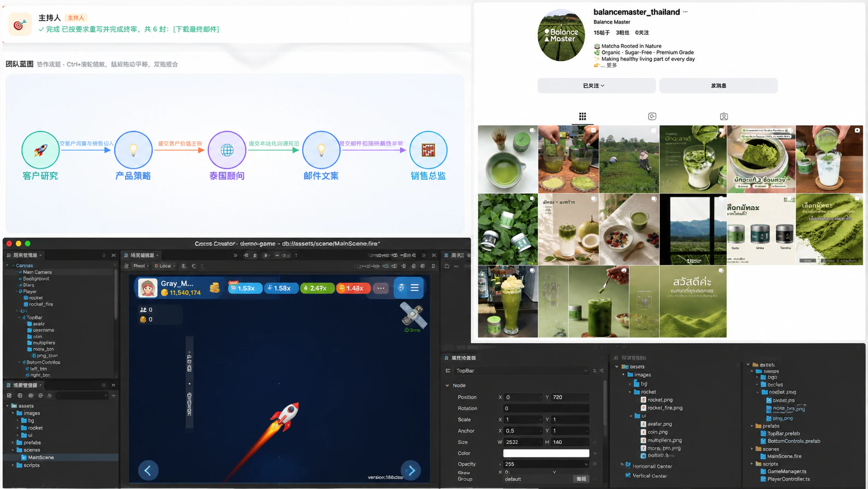This screenshot has width=868, height=489.
Task: Toggle the Horizontal Center checkbox
Action: point(628,466)
